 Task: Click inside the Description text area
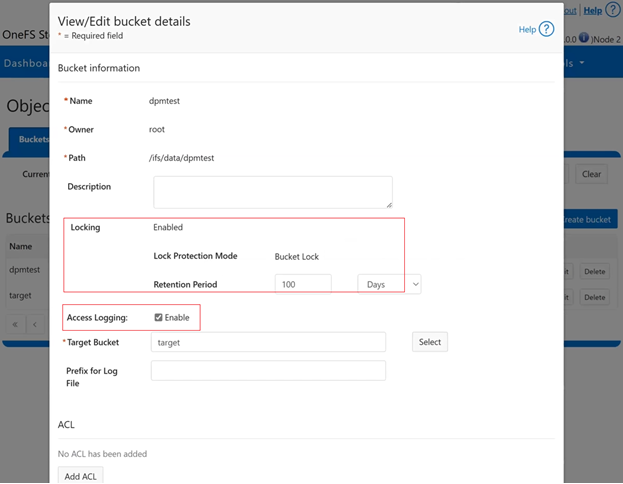click(272, 192)
